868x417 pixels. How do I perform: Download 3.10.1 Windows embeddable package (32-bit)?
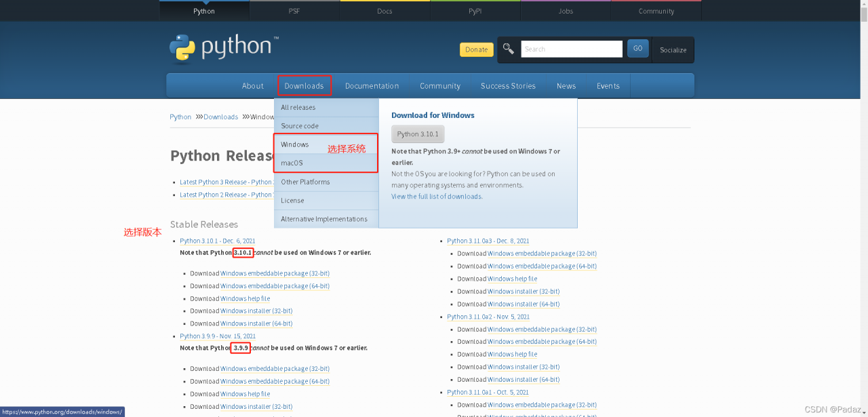(275, 274)
